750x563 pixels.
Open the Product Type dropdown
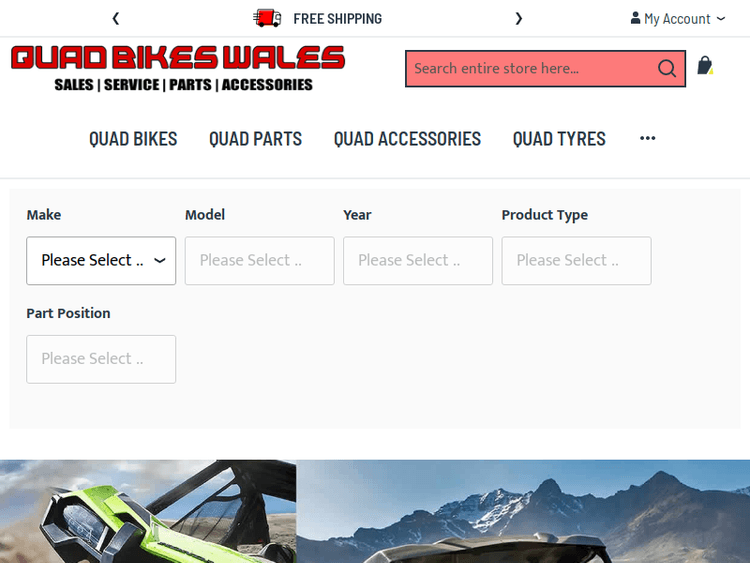click(x=576, y=261)
